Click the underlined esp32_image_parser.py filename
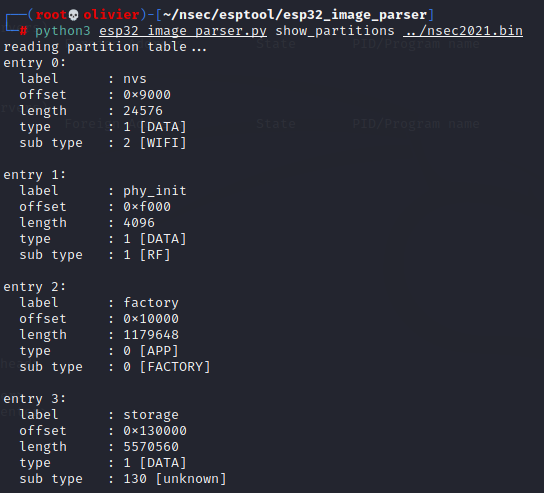 [x=183, y=31]
